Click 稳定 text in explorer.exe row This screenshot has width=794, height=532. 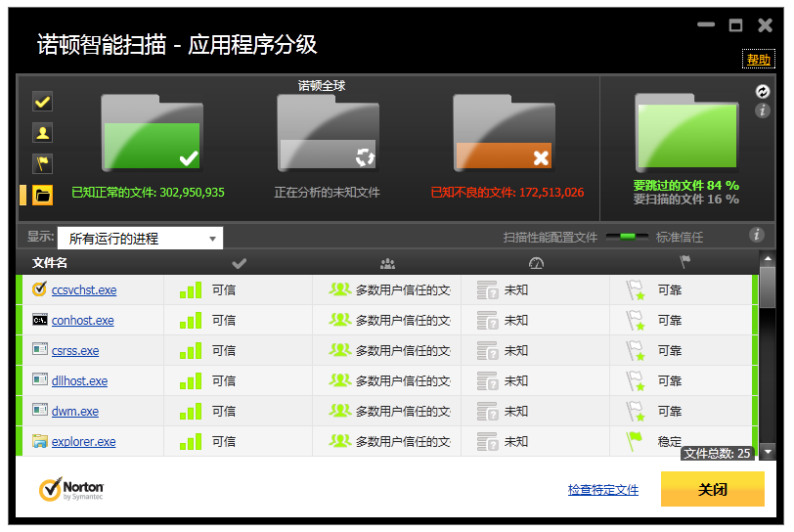[670, 442]
